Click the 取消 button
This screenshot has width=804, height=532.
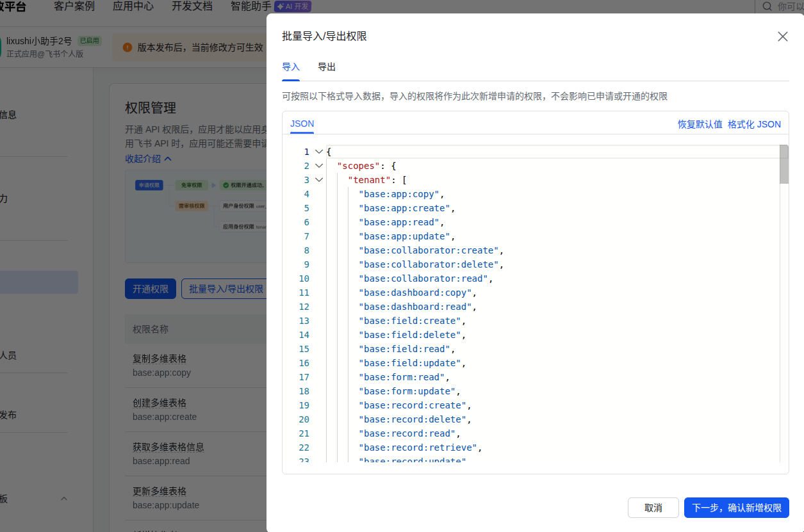tap(653, 508)
